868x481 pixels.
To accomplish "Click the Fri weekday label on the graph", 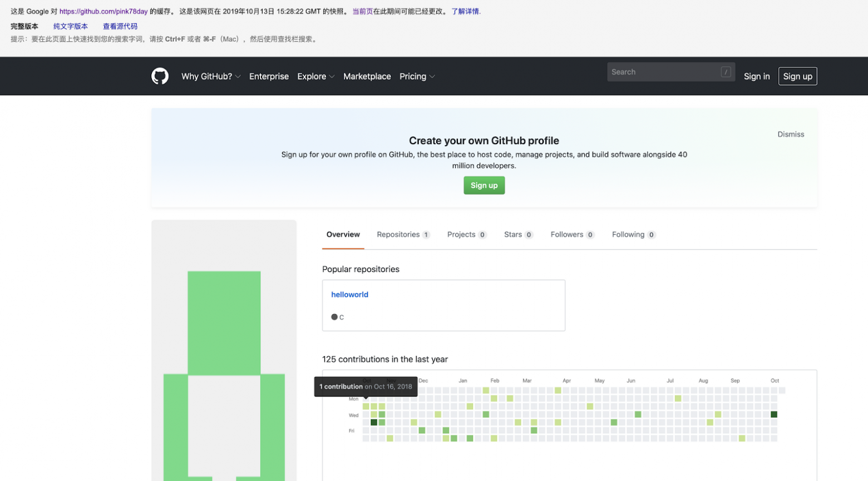I will point(351,431).
